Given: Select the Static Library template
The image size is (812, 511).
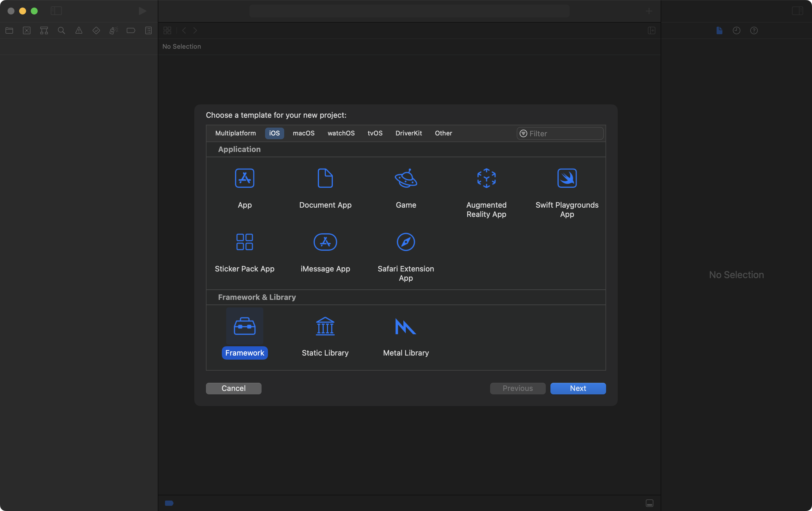Looking at the screenshot, I should point(325,326).
